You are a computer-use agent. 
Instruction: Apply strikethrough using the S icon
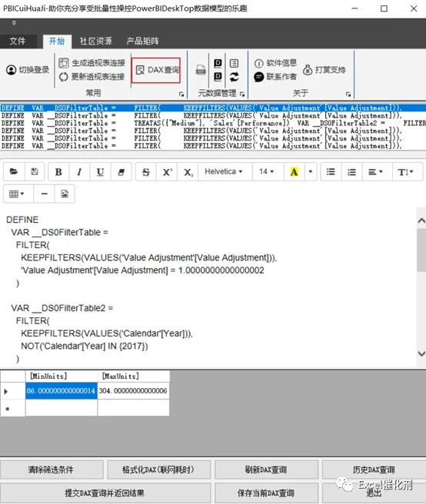146,172
